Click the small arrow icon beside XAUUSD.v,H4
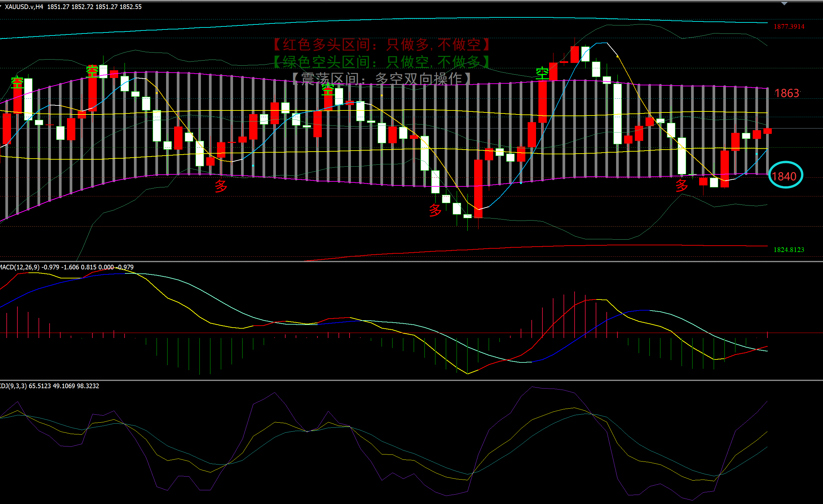823x504 pixels. point(1,6)
